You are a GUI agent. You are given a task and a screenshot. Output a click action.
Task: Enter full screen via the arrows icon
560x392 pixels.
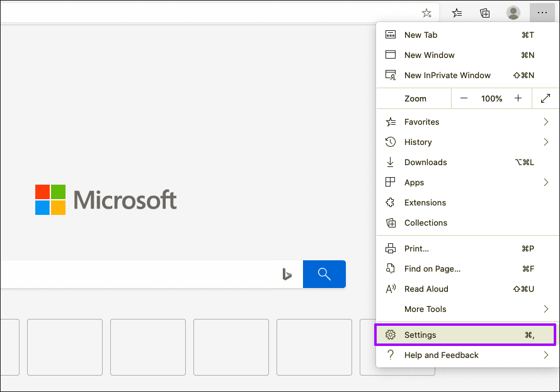click(x=546, y=98)
